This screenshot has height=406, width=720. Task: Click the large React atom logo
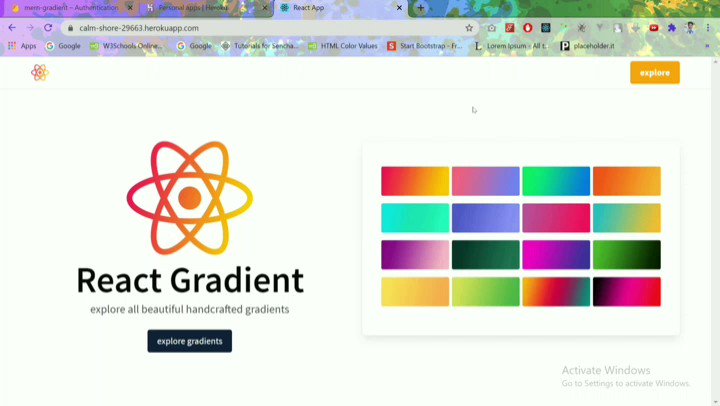click(190, 198)
